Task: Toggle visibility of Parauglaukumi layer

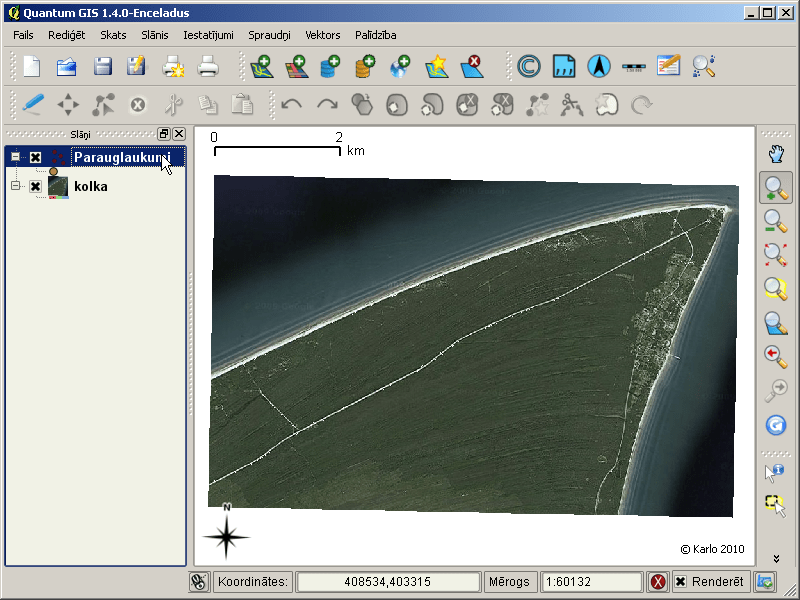Action: click(x=35, y=157)
